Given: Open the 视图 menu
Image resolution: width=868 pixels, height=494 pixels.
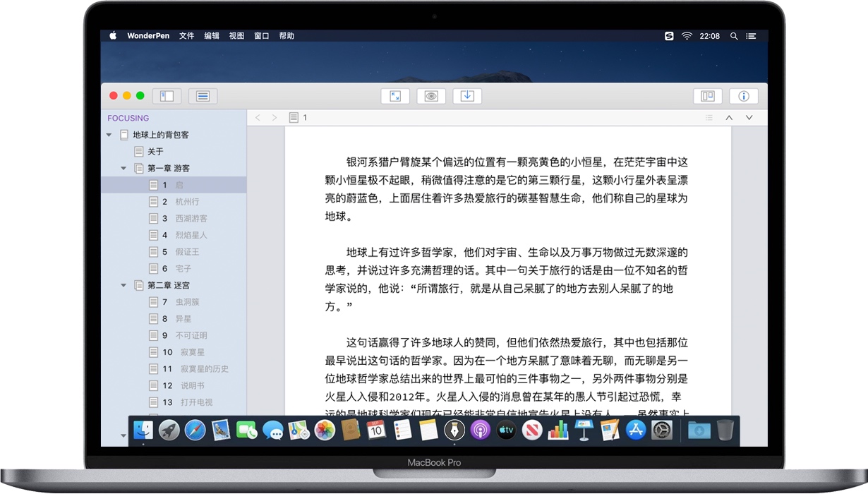Looking at the screenshot, I should pos(236,35).
